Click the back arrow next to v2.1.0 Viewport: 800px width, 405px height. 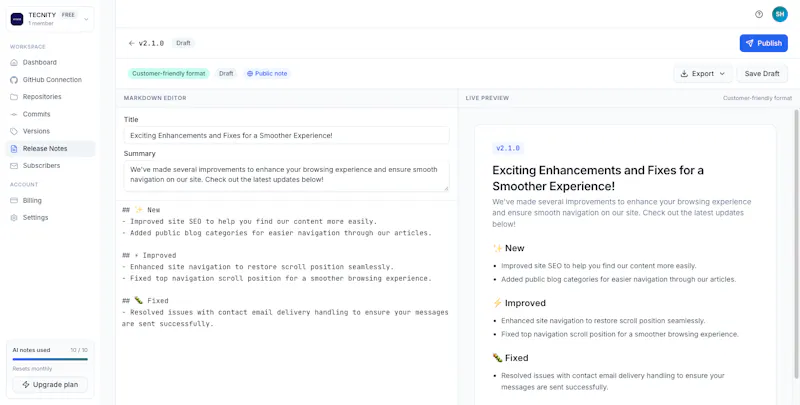point(132,43)
